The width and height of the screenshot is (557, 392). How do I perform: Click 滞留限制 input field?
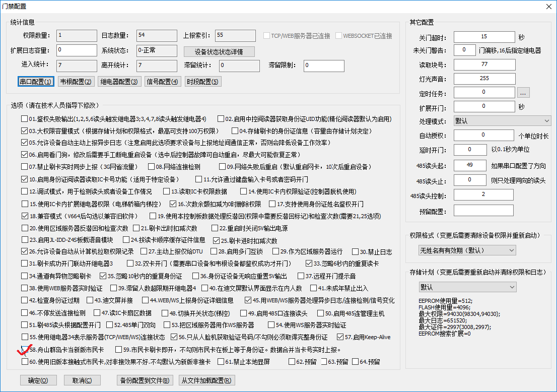pyautogui.click(x=324, y=66)
